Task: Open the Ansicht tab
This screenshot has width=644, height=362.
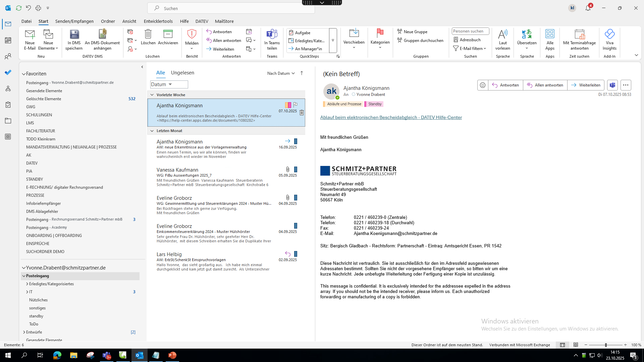Action: pyautogui.click(x=129, y=21)
